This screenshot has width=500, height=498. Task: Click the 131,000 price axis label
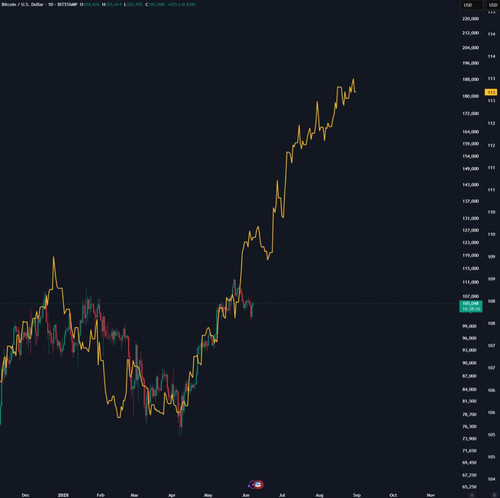pyautogui.click(x=470, y=218)
